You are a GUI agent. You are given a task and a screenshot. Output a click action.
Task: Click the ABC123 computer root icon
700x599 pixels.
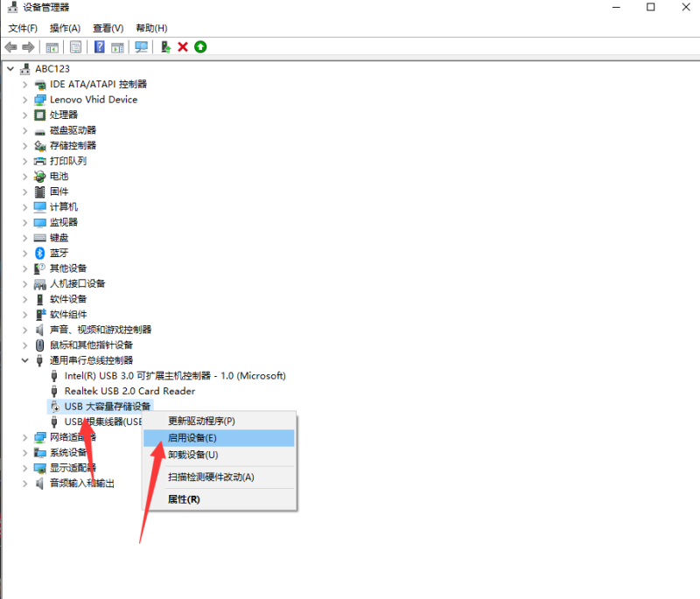coord(25,69)
